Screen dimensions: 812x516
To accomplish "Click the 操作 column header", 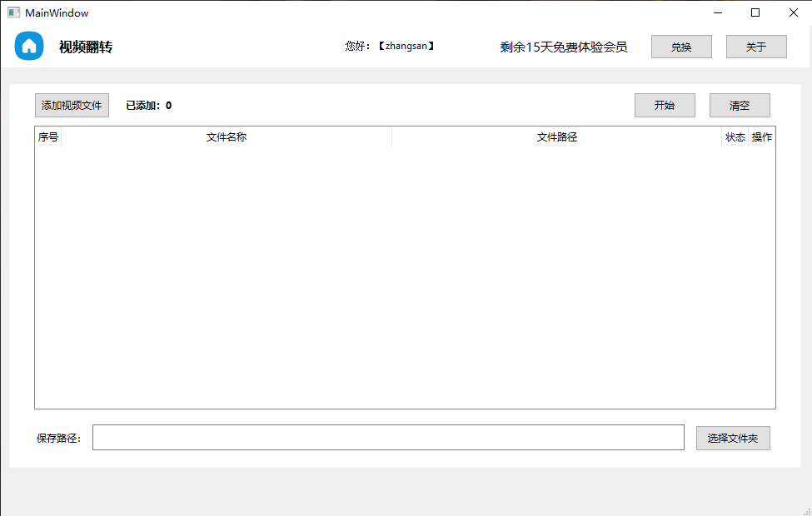I will click(x=762, y=137).
